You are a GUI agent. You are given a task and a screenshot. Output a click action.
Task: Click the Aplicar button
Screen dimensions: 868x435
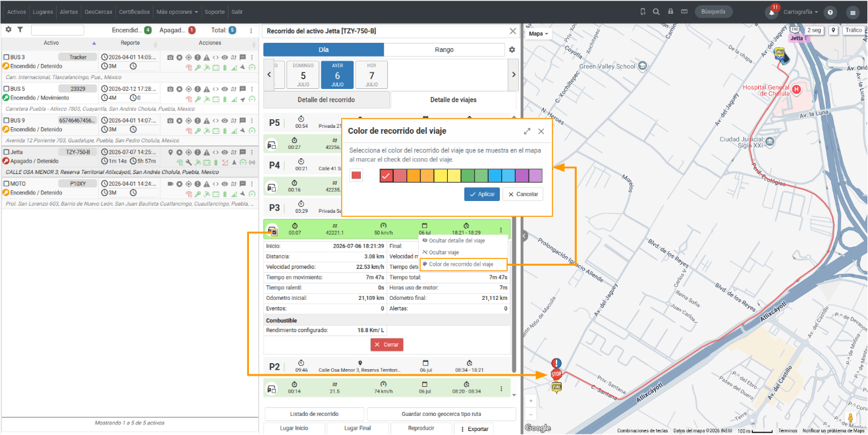pyautogui.click(x=482, y=194)
